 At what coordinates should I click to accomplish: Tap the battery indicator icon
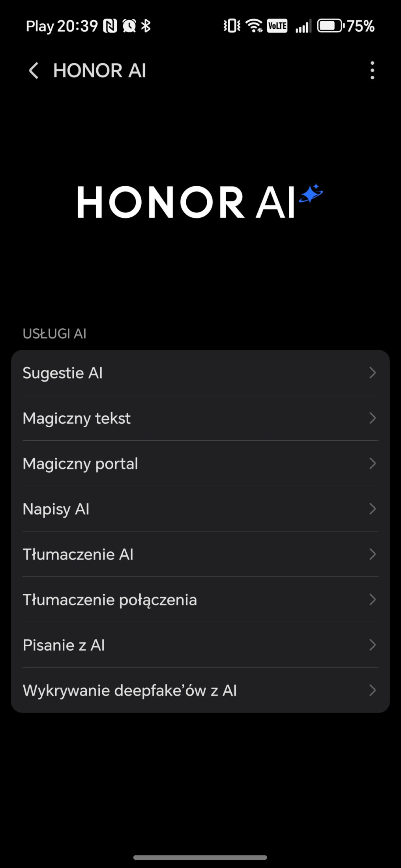tap(330, 26)
